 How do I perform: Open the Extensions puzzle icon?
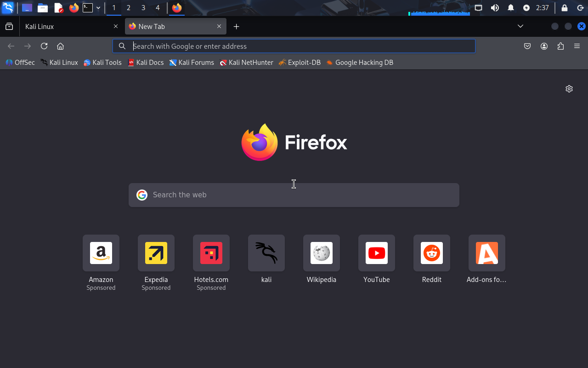point(560,46)
